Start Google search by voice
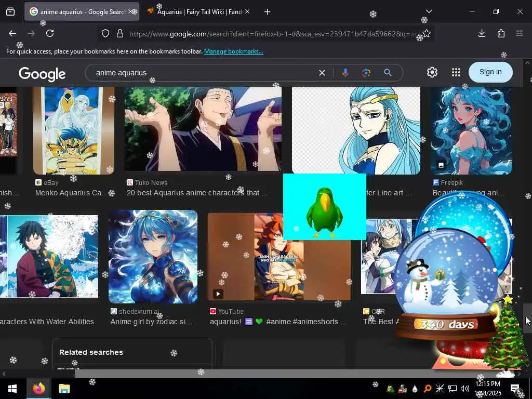This screenshot has height=399, width=532. point(345,72)
